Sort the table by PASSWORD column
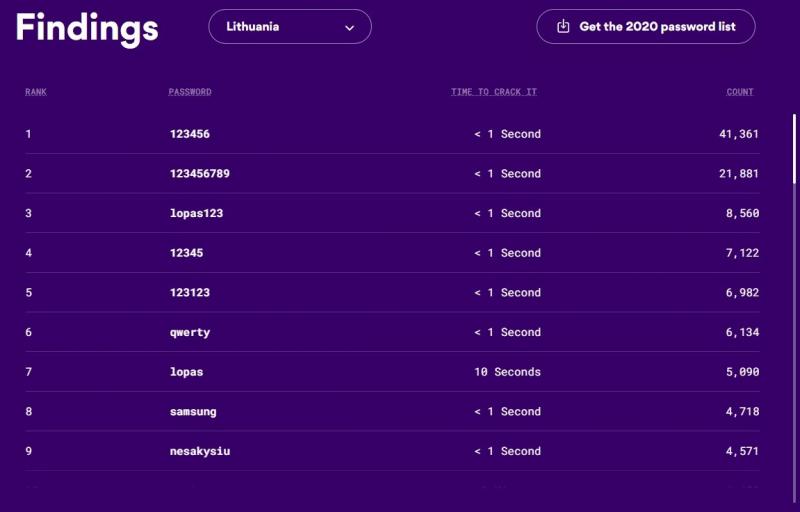Viewport: 800px width, 512px height. (190, 92)
